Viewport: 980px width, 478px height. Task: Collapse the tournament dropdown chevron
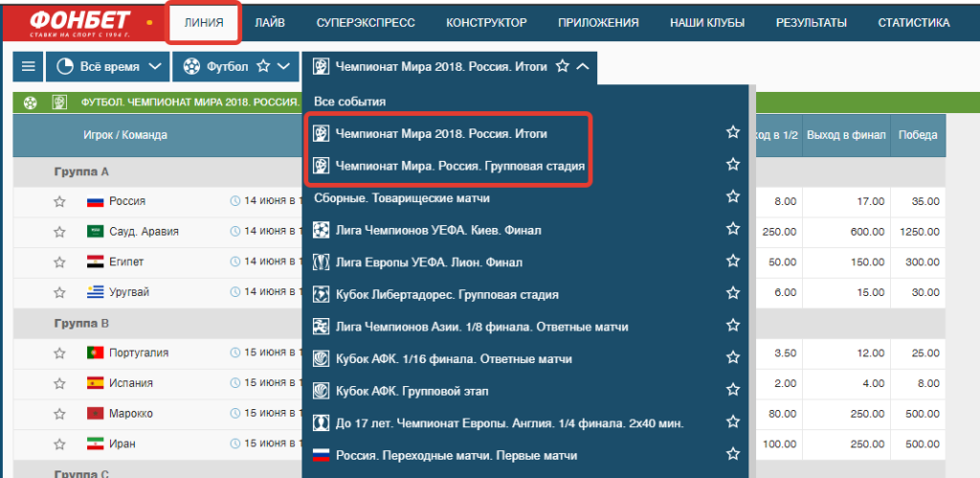(583, 66)
